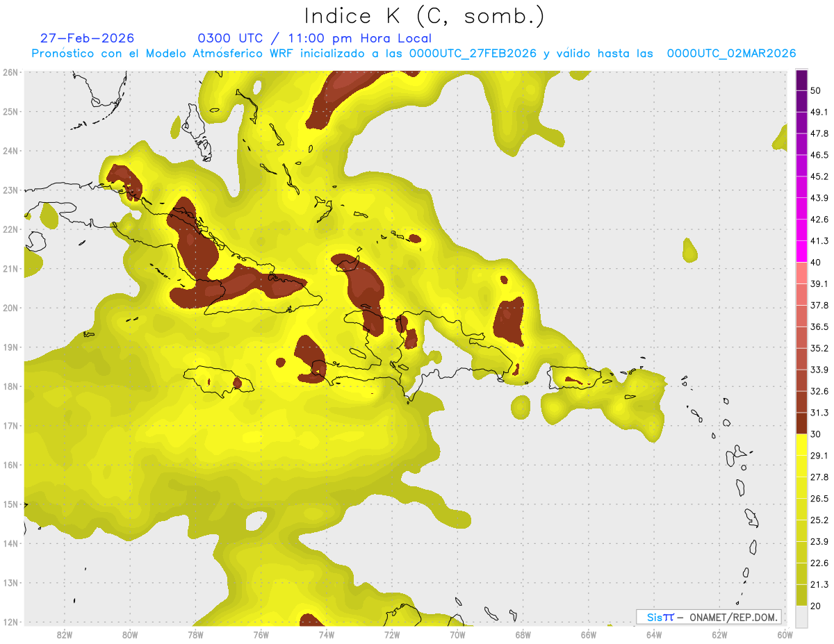
Task: Click the magenta swatch between 40 and 41.3
Action: pos(801,251)
